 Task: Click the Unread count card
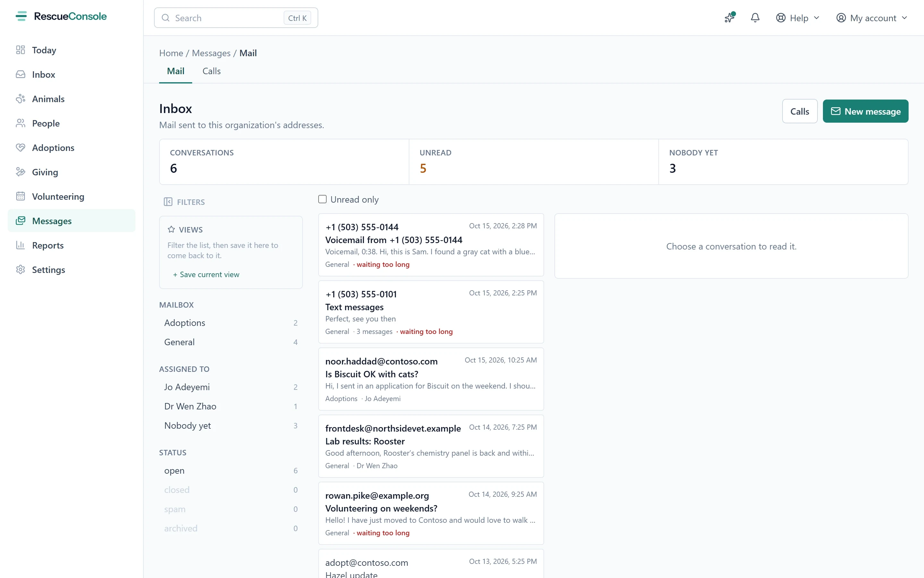tap(534, 162)
